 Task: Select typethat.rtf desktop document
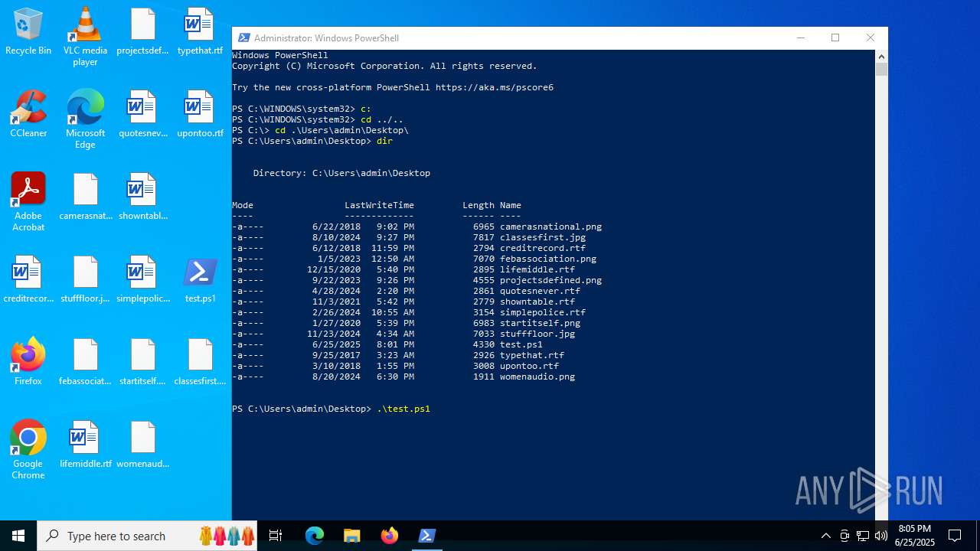coord(200,32)
